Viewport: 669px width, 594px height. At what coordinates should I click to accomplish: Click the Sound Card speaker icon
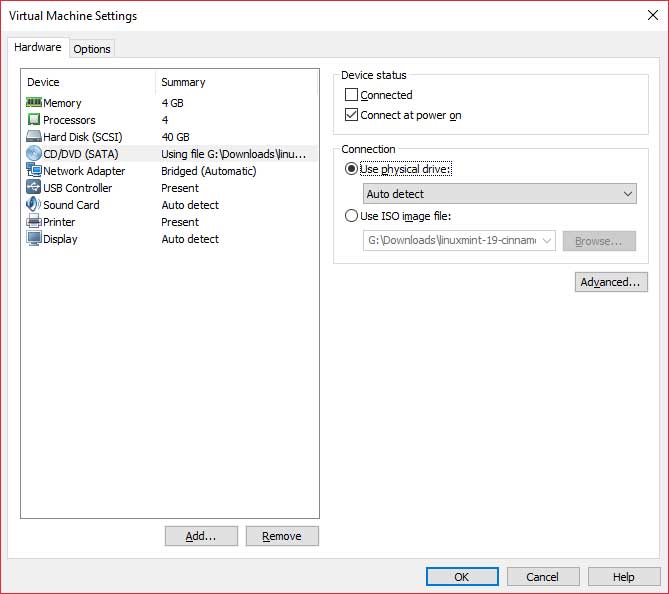coord(34,204)
